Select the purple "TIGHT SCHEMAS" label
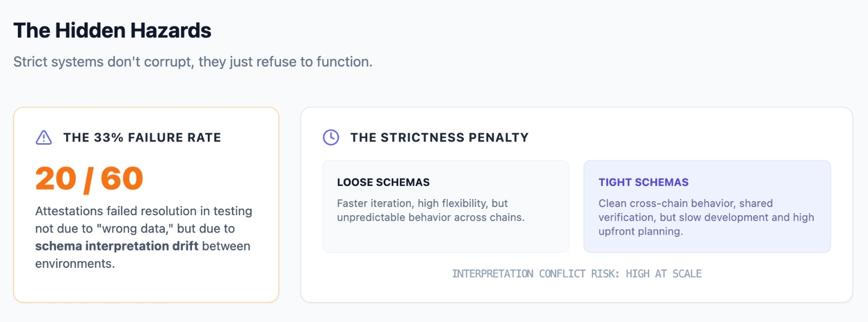This screenshot has width=868, height=322. 643,183
